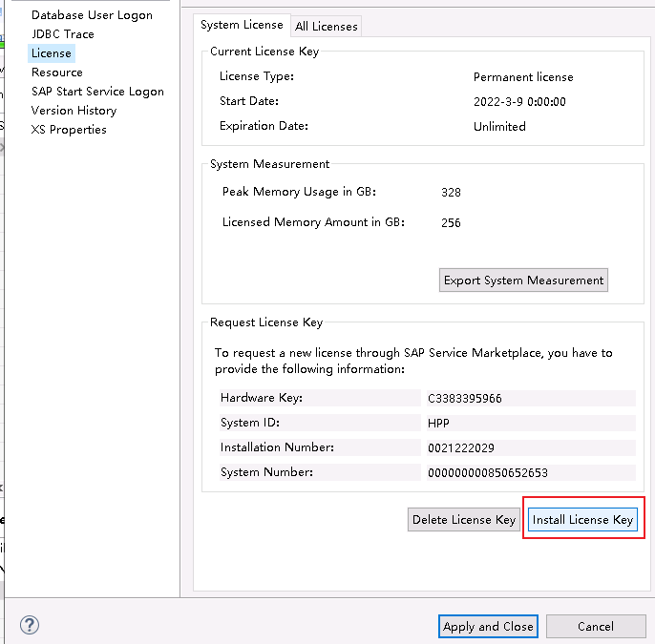655x644 pixels.
Task: Select the License item in sidebar
Action: pyautogui.click(x=52, y=53)
